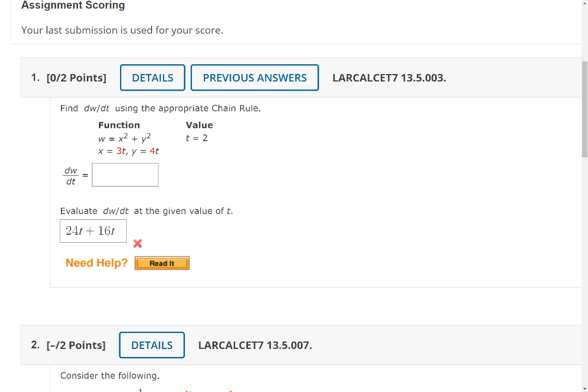This screenshot has width=588, height=392.
Task: Open the Need Help? section
Action: pyautogui.click(x=96, y=262)
